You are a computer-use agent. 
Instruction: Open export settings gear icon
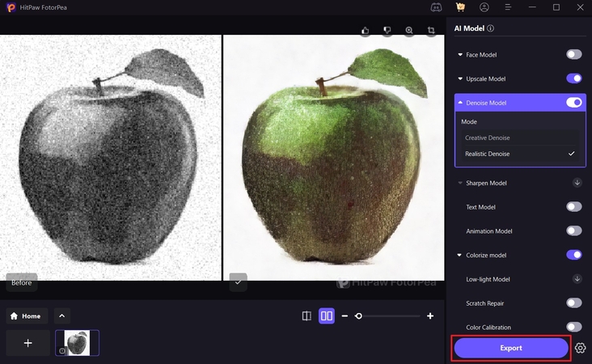pyautogui.click(x=581, y=348)
